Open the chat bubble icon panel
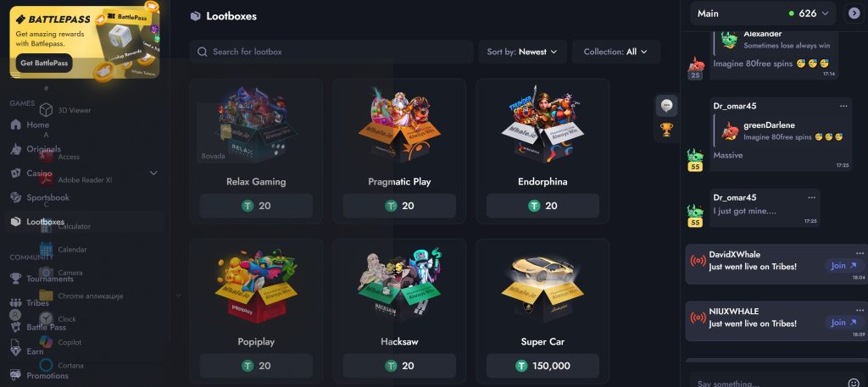This screenshot has width=868, height=387. point(666,105)
